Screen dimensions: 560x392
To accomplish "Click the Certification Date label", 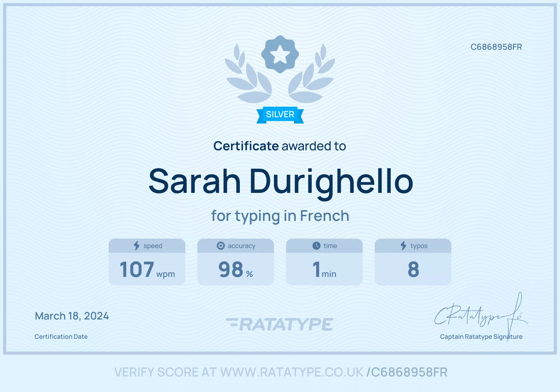I will [61, 337].
